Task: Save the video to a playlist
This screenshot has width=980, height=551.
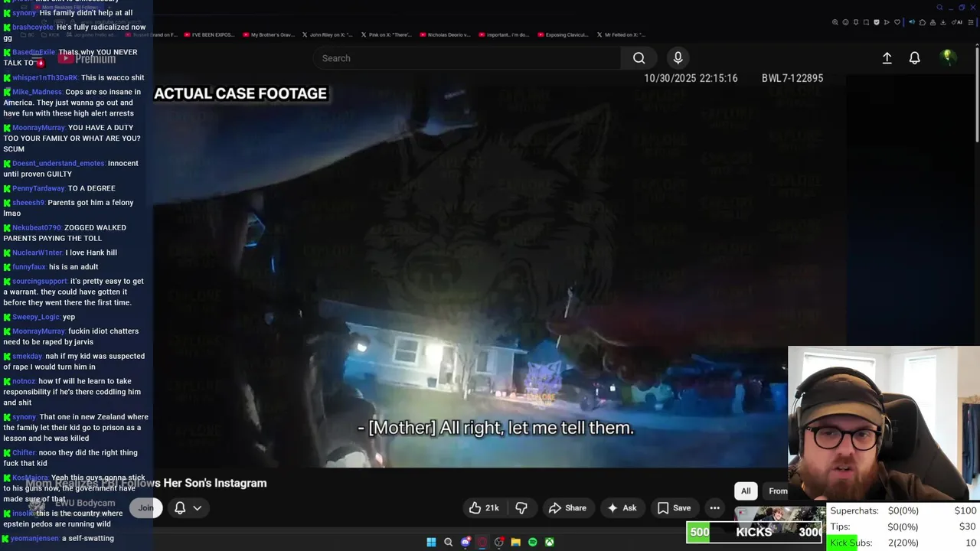Action: 674,508
